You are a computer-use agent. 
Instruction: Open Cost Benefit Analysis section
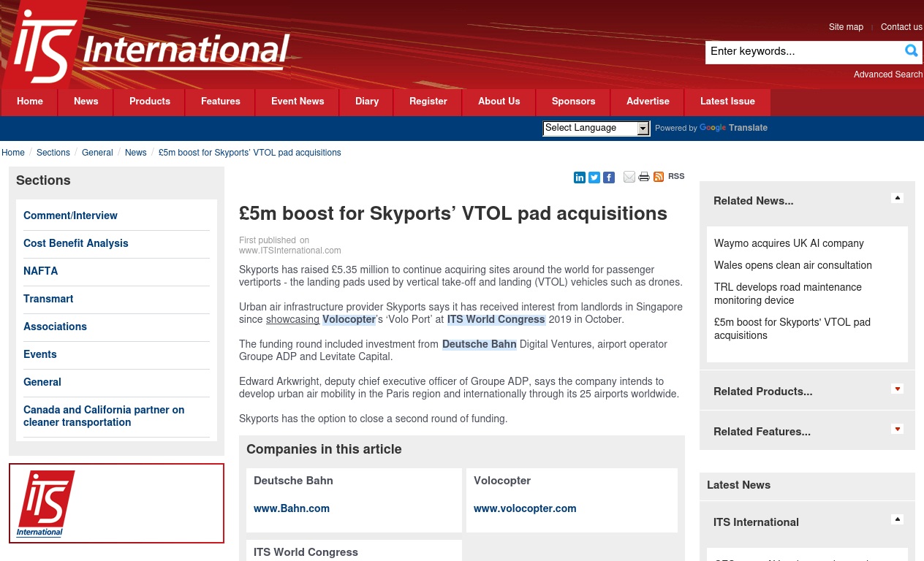point(76,243)
